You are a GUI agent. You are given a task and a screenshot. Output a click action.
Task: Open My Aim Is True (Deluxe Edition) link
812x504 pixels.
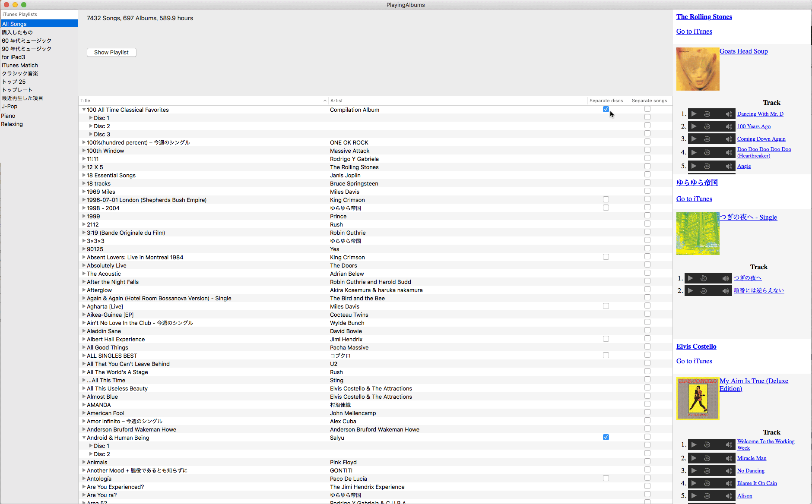tap(754, 384)
